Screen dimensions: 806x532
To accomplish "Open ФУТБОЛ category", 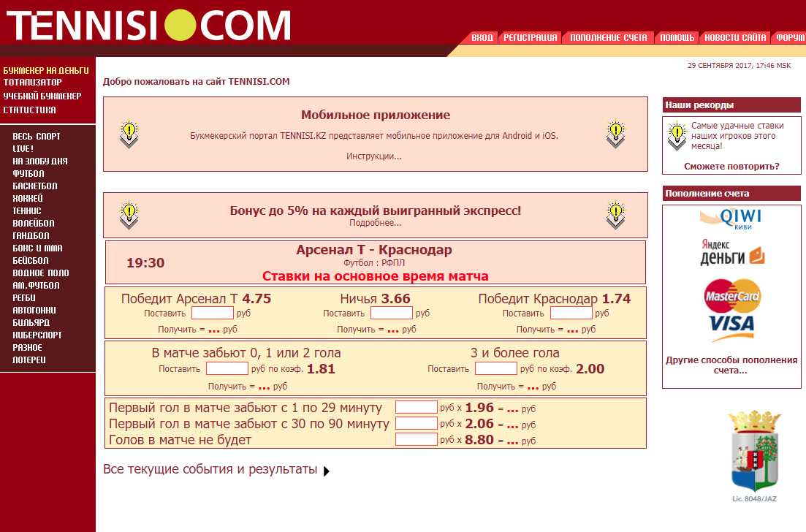I will pos(28,174).
